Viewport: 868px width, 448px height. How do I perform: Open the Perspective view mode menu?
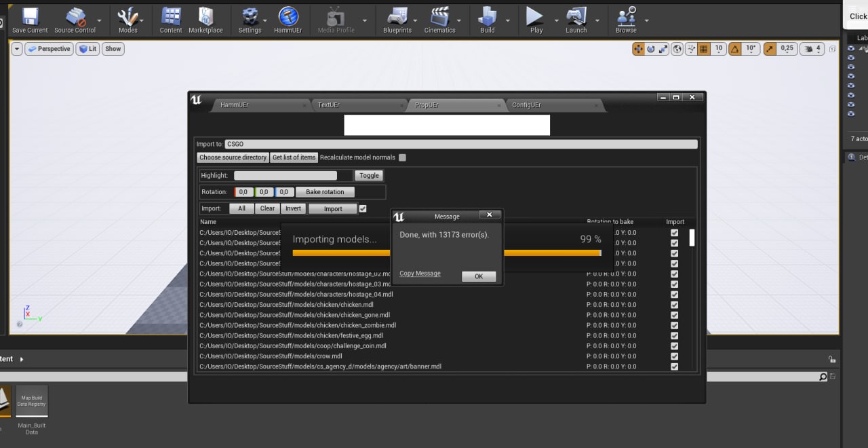(49, 49)
